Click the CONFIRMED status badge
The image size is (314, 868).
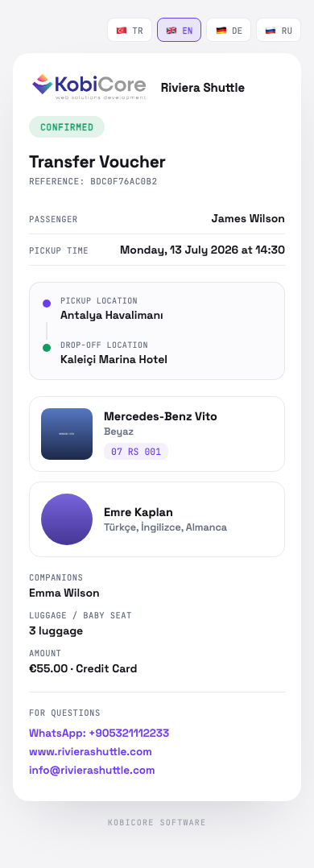[x=67, y=126]
